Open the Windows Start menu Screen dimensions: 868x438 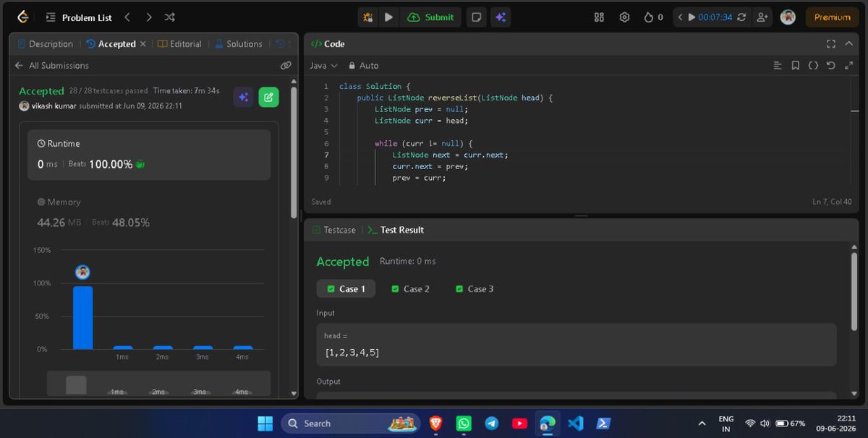265,424
